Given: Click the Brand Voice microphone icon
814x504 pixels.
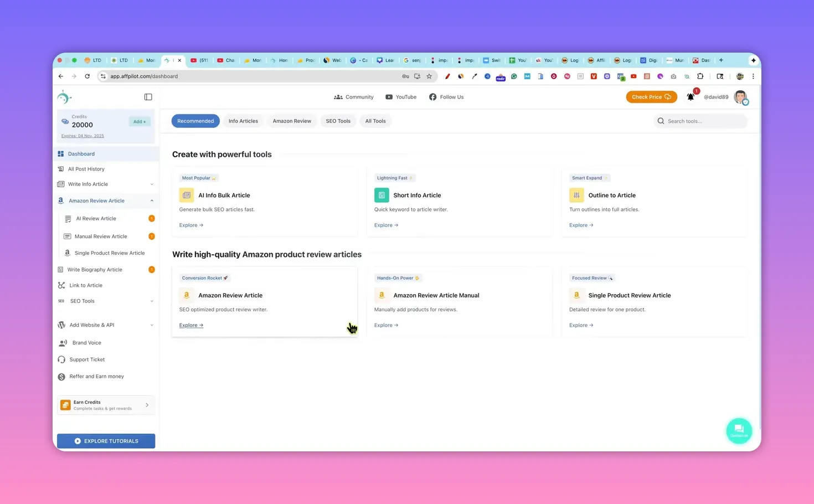Looking at the screenshot, I should 63,342.
